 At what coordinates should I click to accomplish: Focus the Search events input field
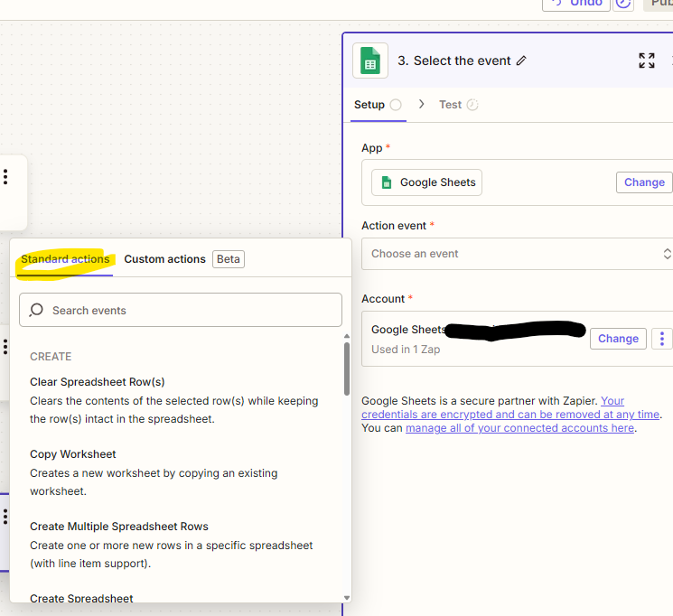tap(181, 310)
